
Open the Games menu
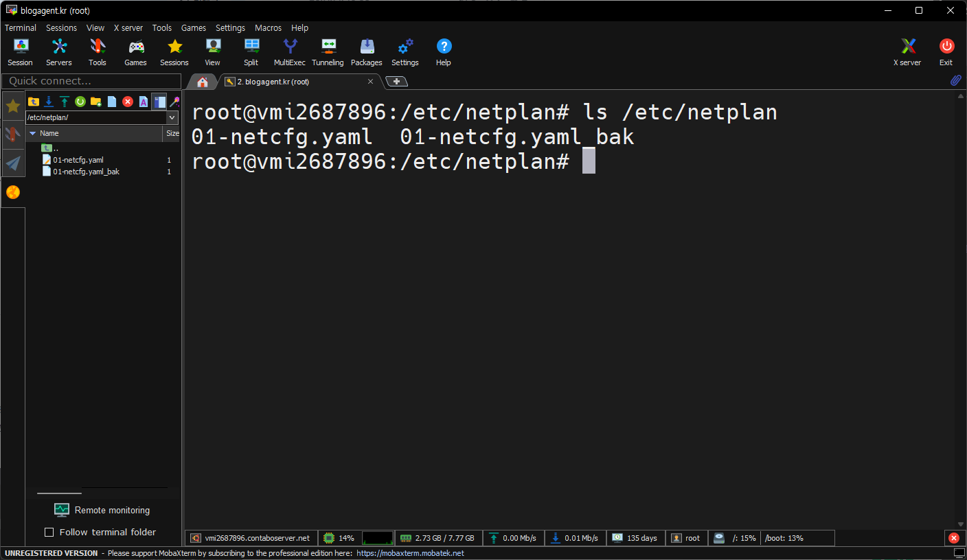pyautogui.click(x=194, y=28)
